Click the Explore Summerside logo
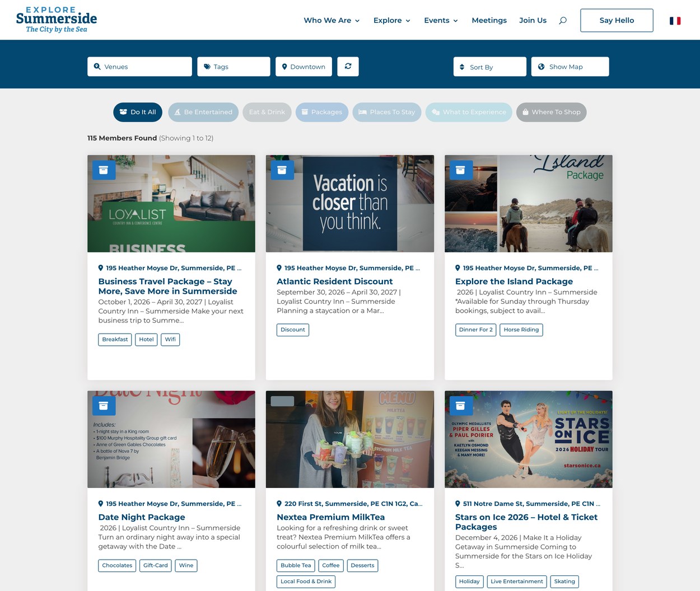 point(57,20)
